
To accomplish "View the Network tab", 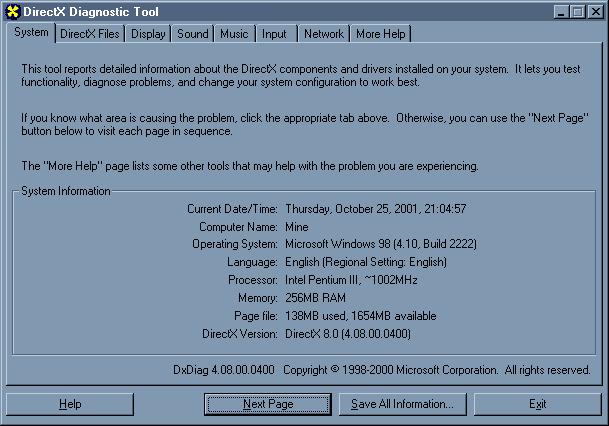I will point(324,34).
